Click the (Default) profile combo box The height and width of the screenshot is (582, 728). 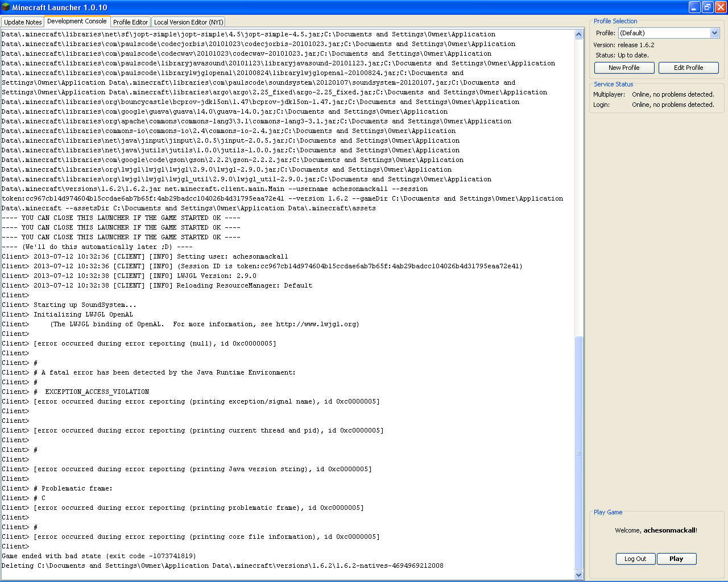[664, 33]
